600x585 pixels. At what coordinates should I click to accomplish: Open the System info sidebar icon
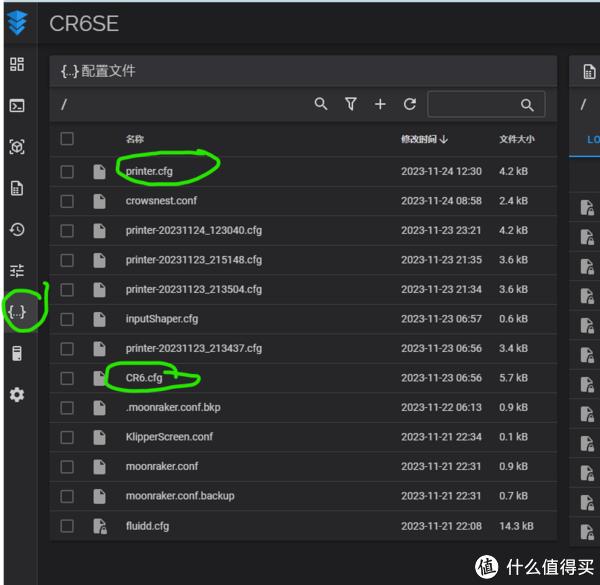point(17,354)
